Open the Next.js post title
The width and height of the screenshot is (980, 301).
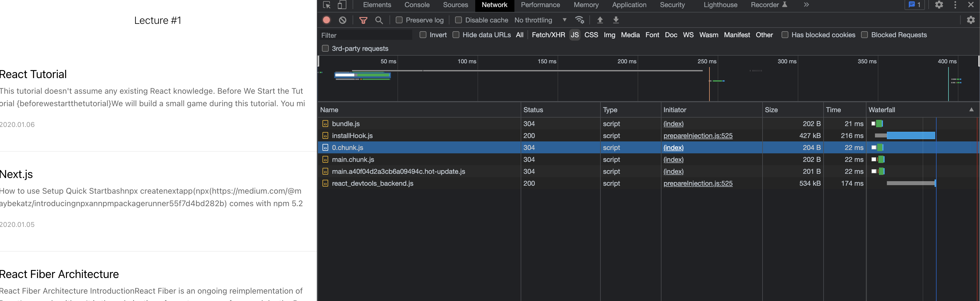tap(16, 174)
